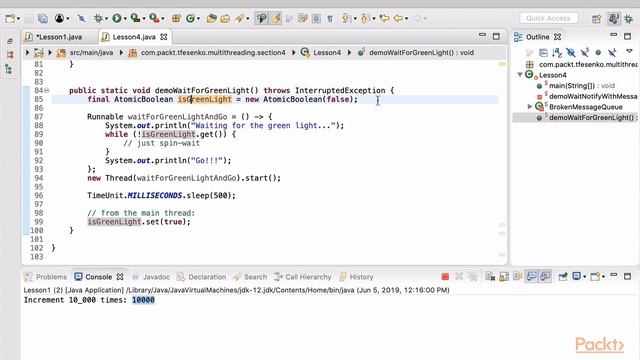The height and width of the screenshot is (360, 640).
Task: Click the Back navigation arrow
Action: (398, 18)
